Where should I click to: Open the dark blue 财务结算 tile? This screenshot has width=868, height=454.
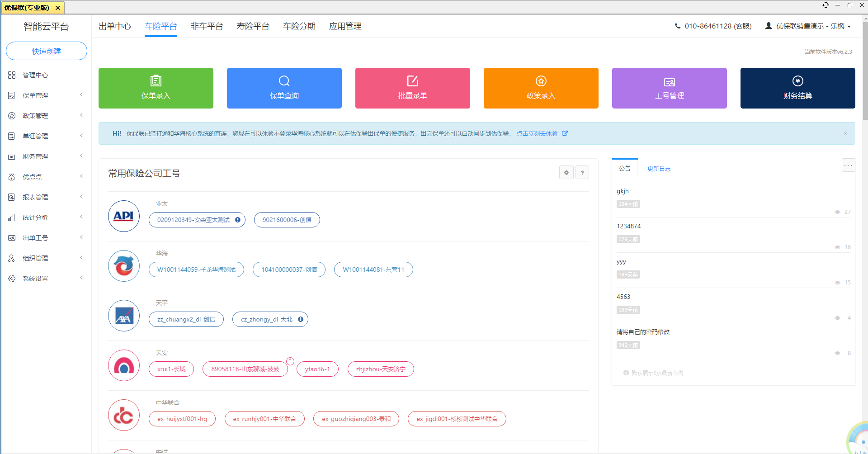coord(798,88)
